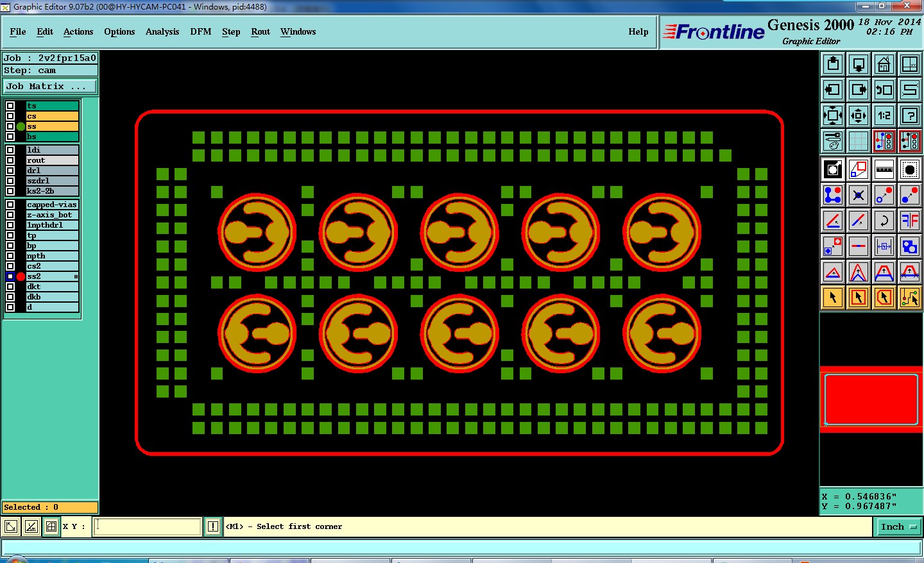Select the net selection pointer tool
This screenshot has height=563, width=924.
click(910, 298)
